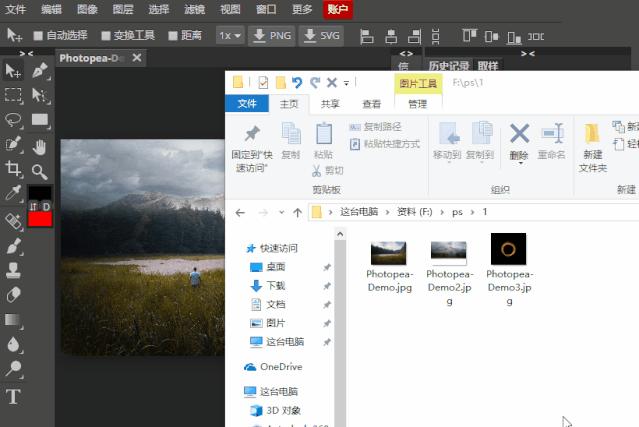Click Pin to Quick access (固定到快速访问) icon
The image size is (639, 427).
252,134
